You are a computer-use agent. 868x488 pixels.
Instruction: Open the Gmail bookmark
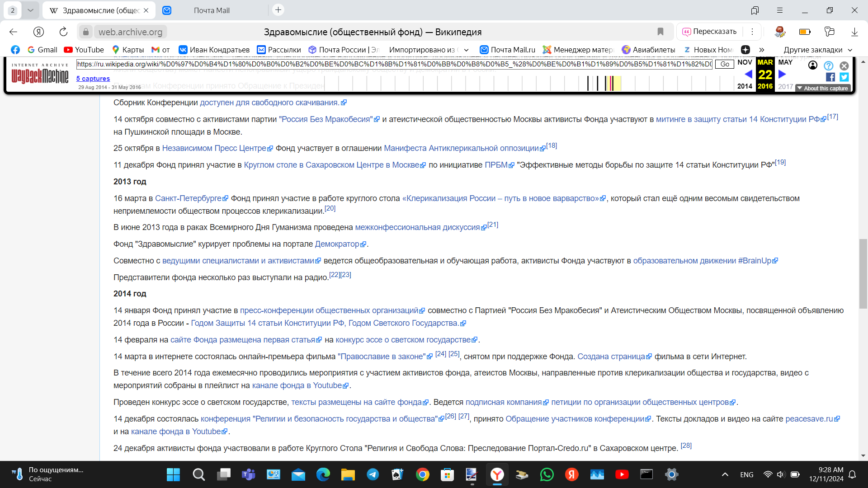pos(42,50)
